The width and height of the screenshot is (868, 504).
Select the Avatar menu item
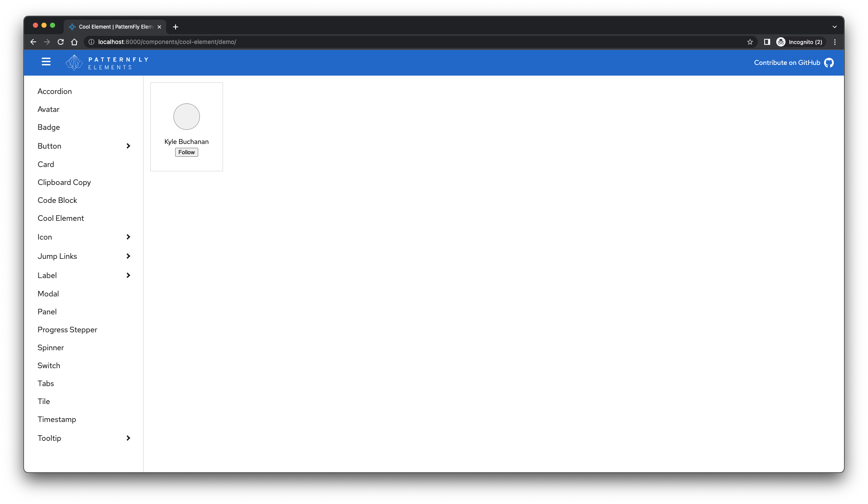coord(48,109)
